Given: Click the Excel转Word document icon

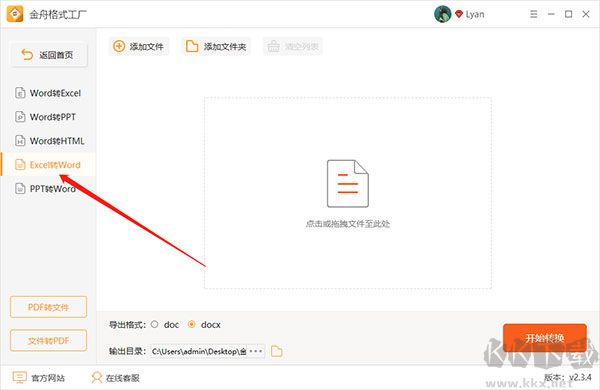Looking at the screenshot, I should tap(20, 165).
